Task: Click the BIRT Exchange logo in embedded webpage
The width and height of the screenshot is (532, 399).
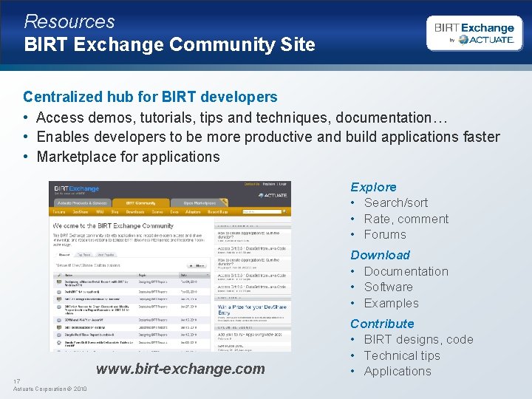Action: click(77, 188)
